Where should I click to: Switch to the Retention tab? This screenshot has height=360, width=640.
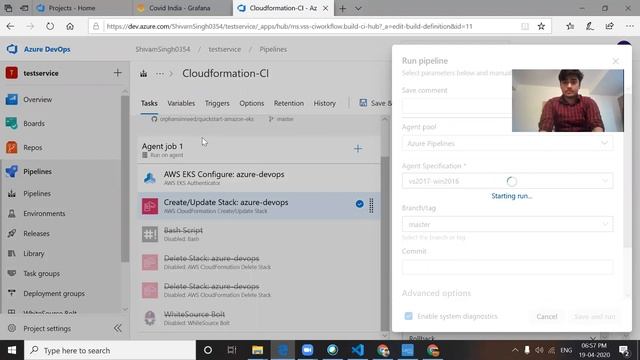(289, 103)
